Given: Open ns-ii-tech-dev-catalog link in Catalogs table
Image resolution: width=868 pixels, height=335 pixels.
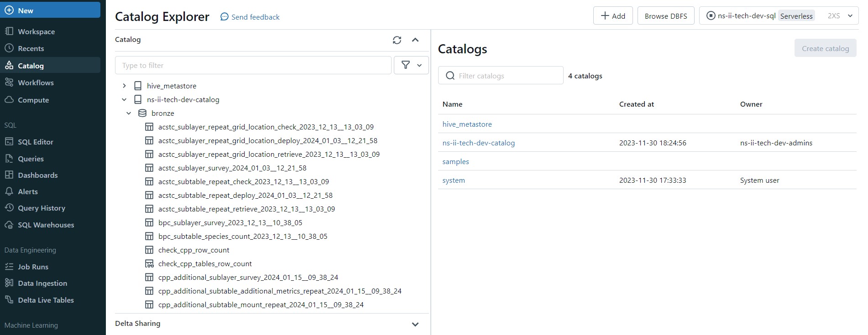Looking at the screenshot, I should pos(478,143).
